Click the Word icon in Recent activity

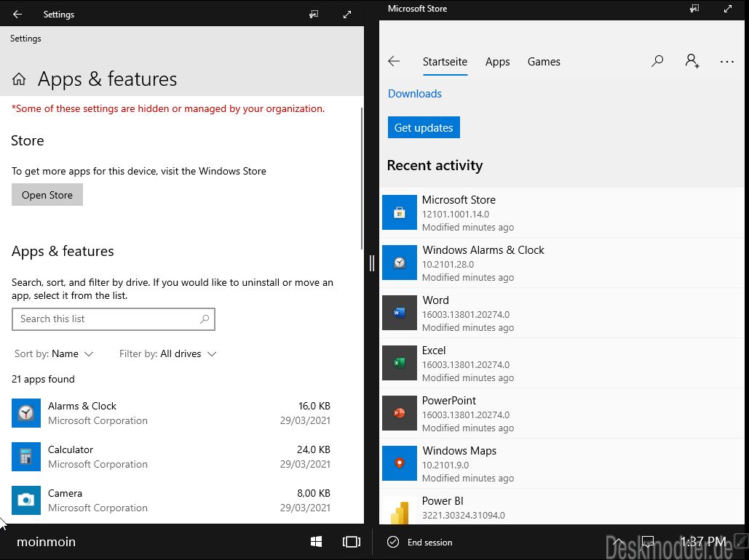tap(400, 313)
